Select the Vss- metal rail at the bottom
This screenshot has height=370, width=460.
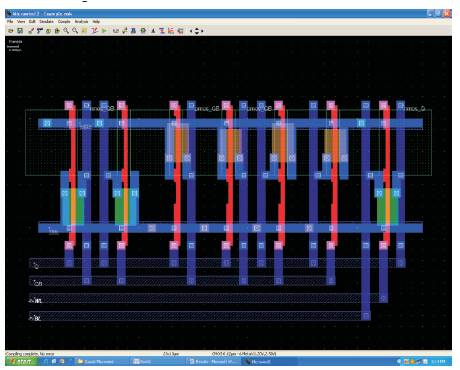(230, 228)
